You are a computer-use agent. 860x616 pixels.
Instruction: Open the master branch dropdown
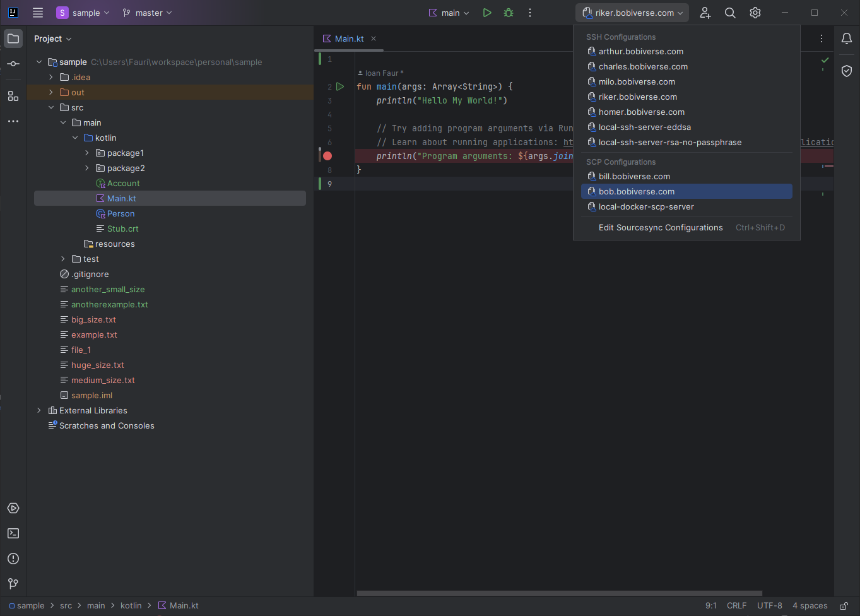click(147, 13)
